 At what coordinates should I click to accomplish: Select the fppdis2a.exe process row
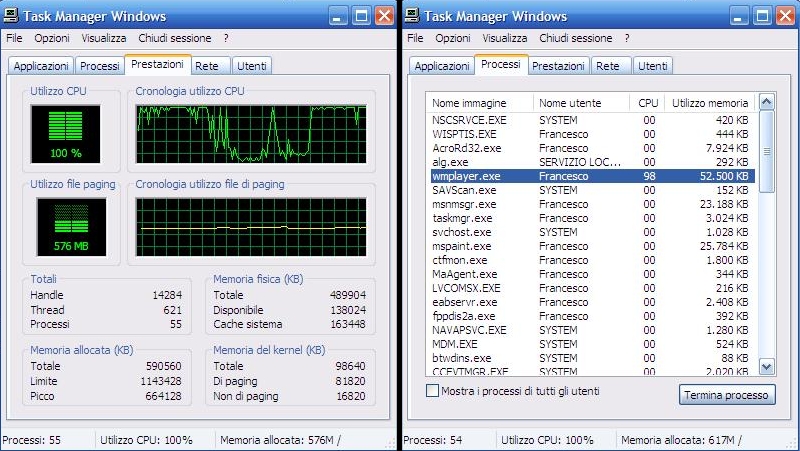pyautogui.click(x=590, y=316)
